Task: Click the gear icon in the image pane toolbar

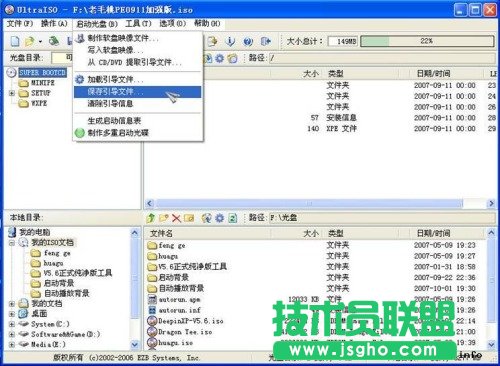Action: [219, 58]
